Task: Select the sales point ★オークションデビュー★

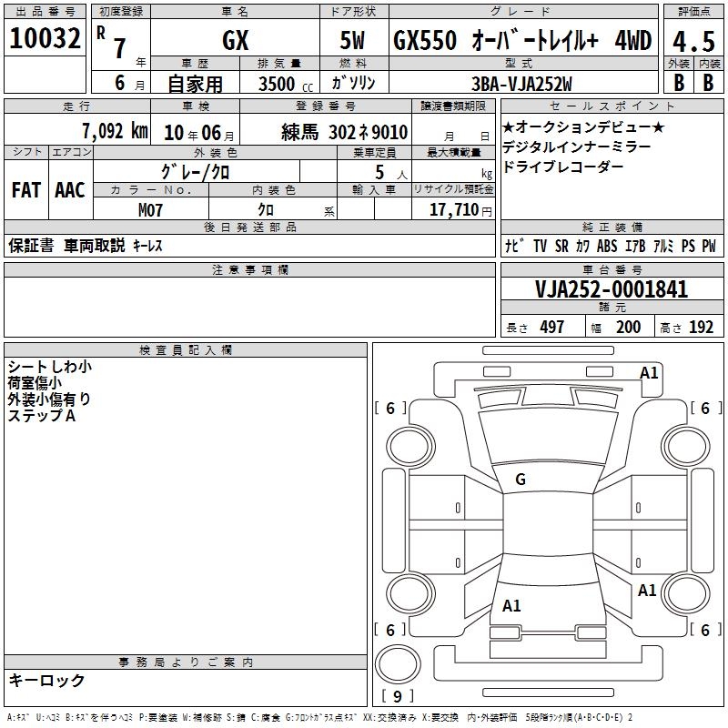Action: tap(583, 127)
